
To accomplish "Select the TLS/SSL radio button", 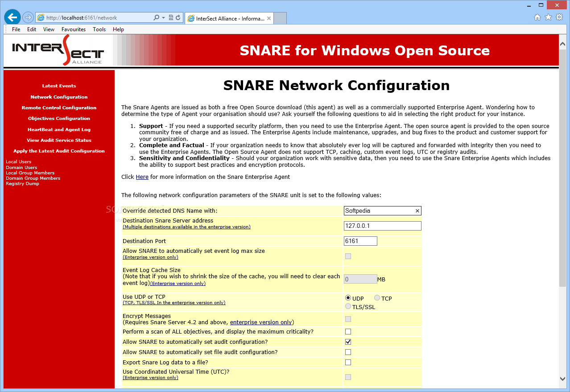I will 348,306.
